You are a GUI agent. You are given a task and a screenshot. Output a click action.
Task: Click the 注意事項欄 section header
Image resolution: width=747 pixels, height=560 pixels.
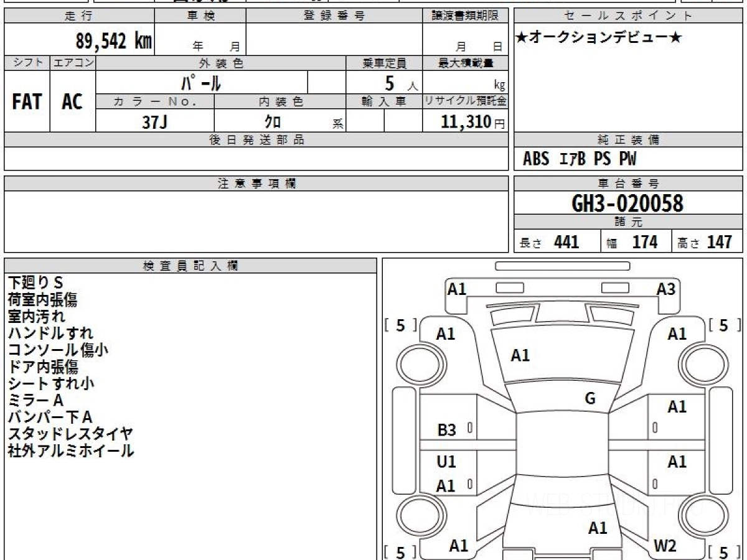pyautogui.click(x=256, y=184)
